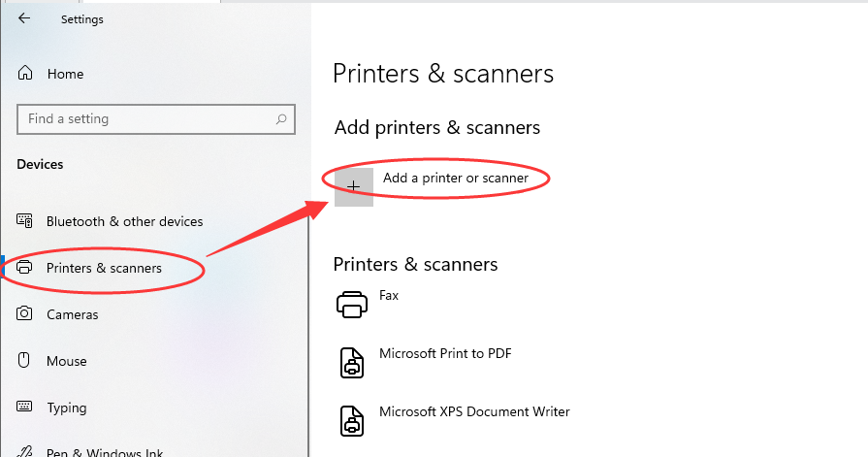
Task: Click the Printers & scanners sidebar icon
Action: pyautogui.click(x=25, y=268)
